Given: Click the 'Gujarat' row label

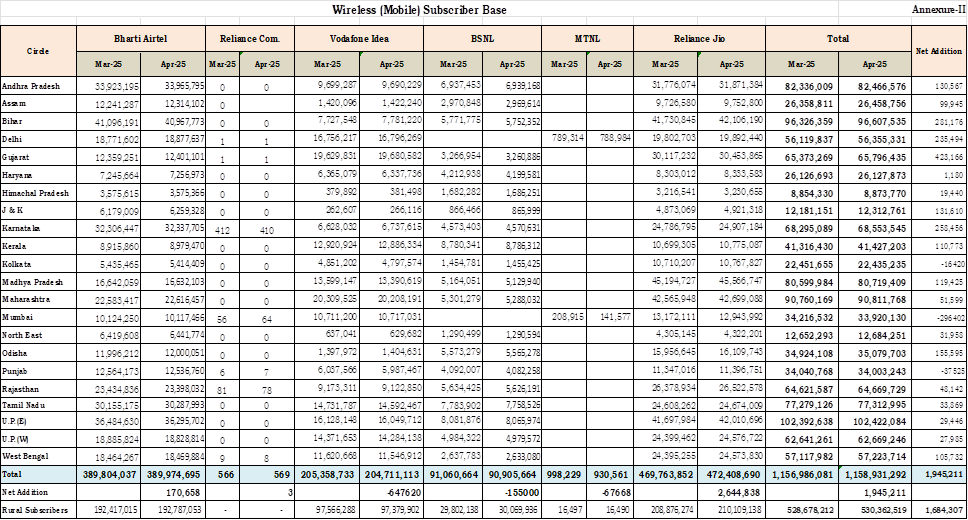Looking at the screenshot, I should [x=16, y=157].
